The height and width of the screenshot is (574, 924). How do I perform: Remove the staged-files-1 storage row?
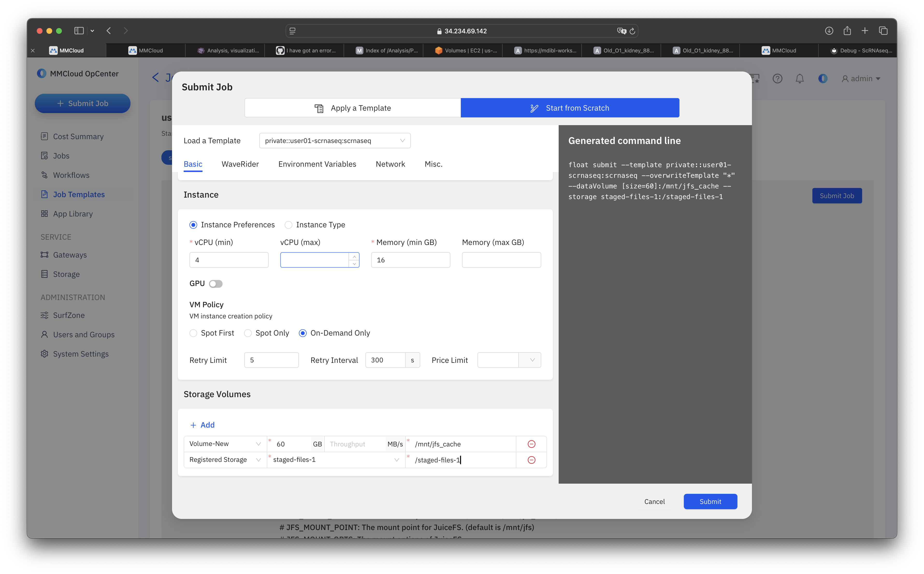(532, 460)
